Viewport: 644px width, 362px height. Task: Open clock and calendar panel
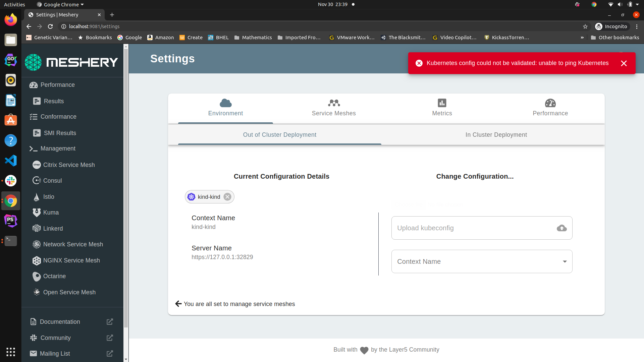[333, 4]
